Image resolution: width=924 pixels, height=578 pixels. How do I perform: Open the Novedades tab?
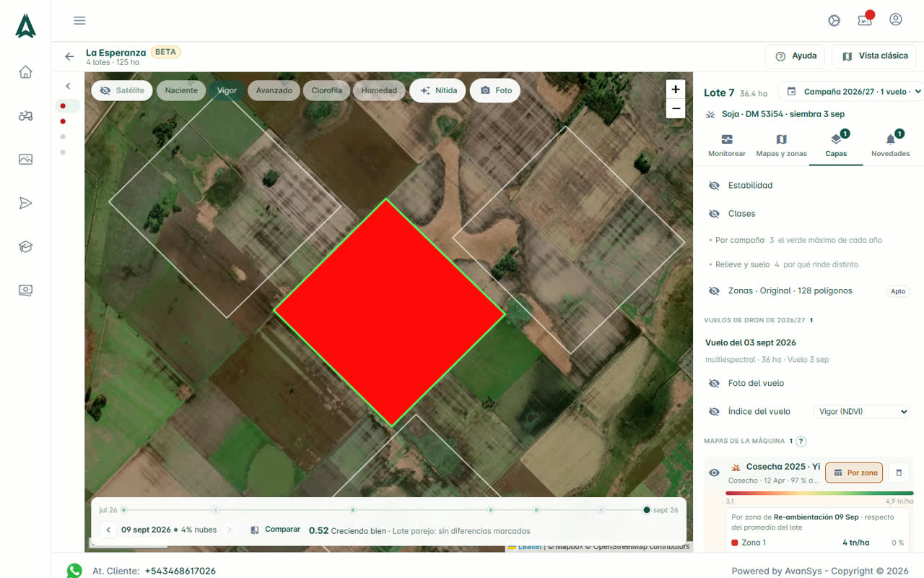[890, 145]
